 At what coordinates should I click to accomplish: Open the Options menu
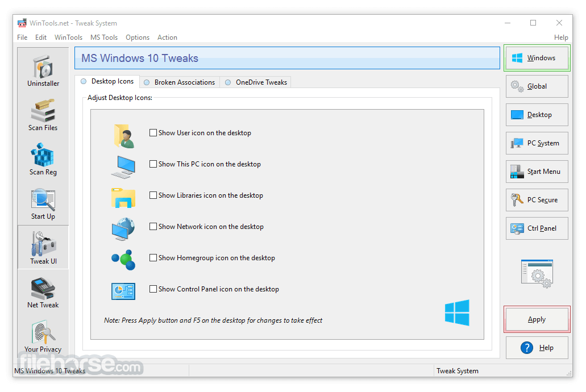pos(138,37)
